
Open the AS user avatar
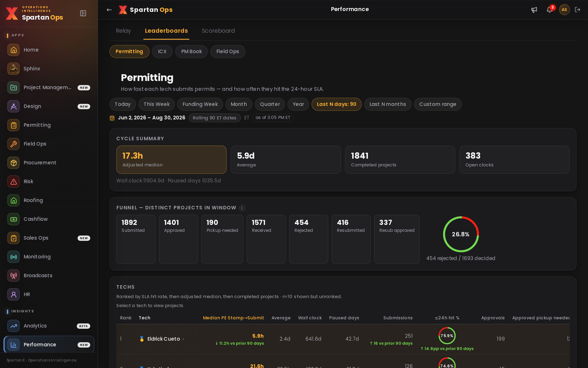pyautogui.click(x=564, y=10)
